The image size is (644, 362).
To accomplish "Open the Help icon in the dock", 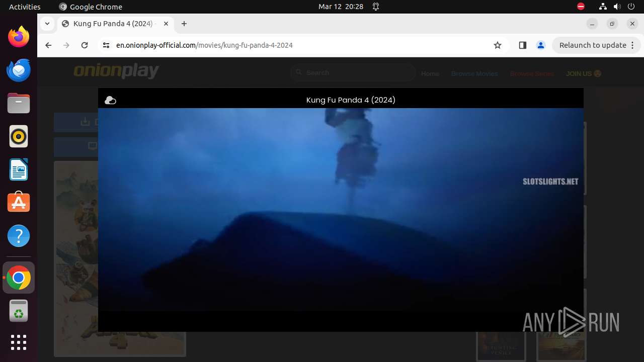I will [19, 236].
